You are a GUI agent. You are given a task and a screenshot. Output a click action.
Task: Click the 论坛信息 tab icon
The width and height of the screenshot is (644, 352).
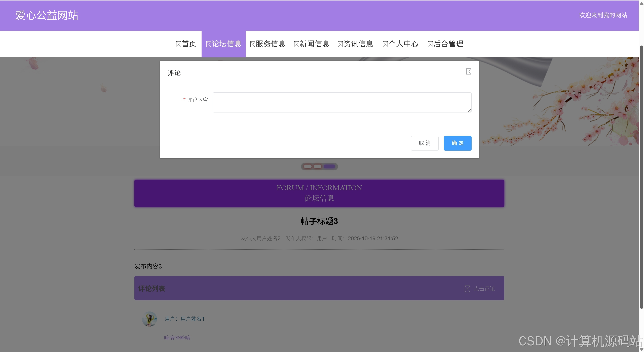[x=208, y=44]
